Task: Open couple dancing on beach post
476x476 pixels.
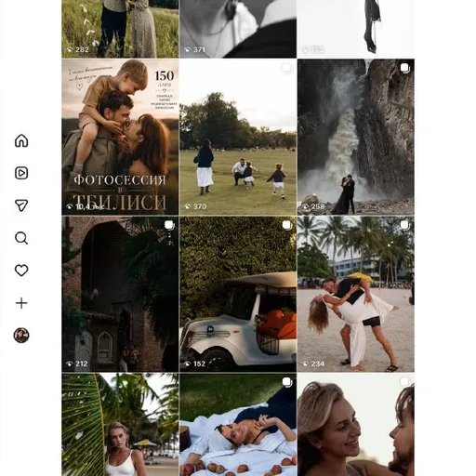Action: click(356, 294)
